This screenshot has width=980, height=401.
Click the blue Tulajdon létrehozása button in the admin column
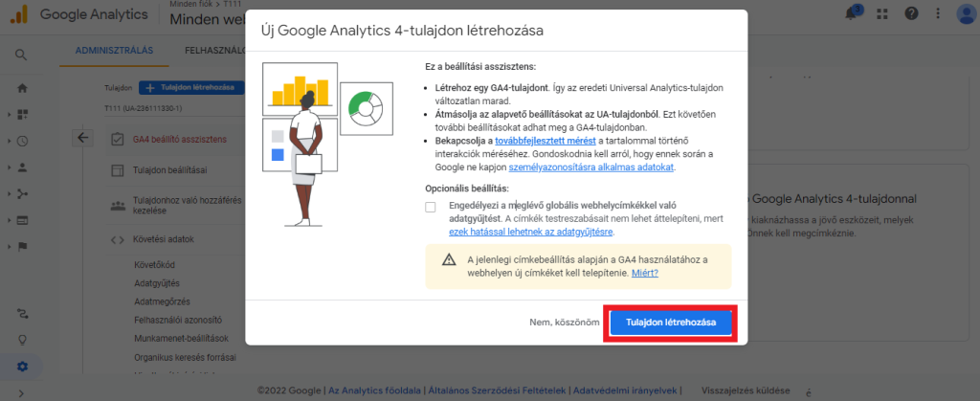pos(191,88)
